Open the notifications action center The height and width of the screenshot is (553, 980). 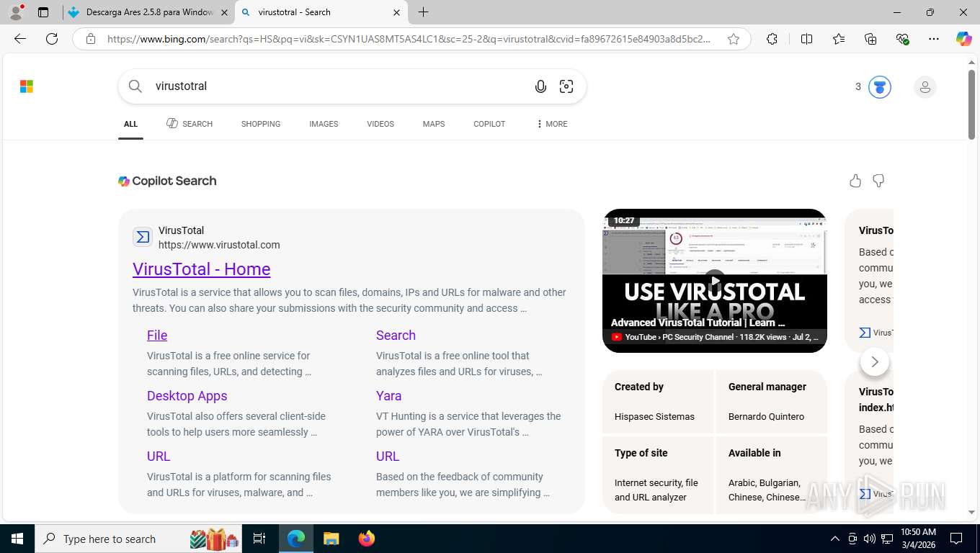956,539
